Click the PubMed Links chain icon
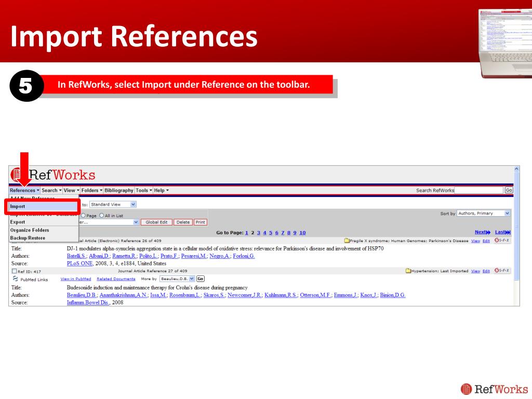 pos(15,279)
